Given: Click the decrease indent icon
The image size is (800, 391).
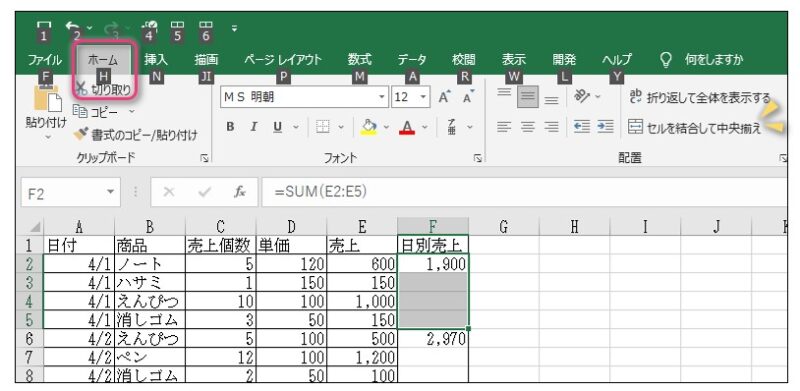Looking at the screenshot, I should coord(582,126).
